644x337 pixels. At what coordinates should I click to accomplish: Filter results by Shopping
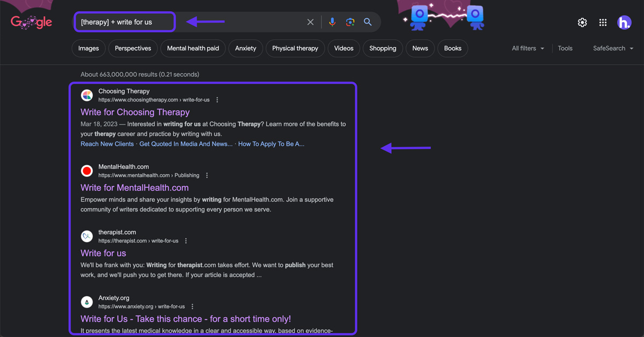(383, 48)
